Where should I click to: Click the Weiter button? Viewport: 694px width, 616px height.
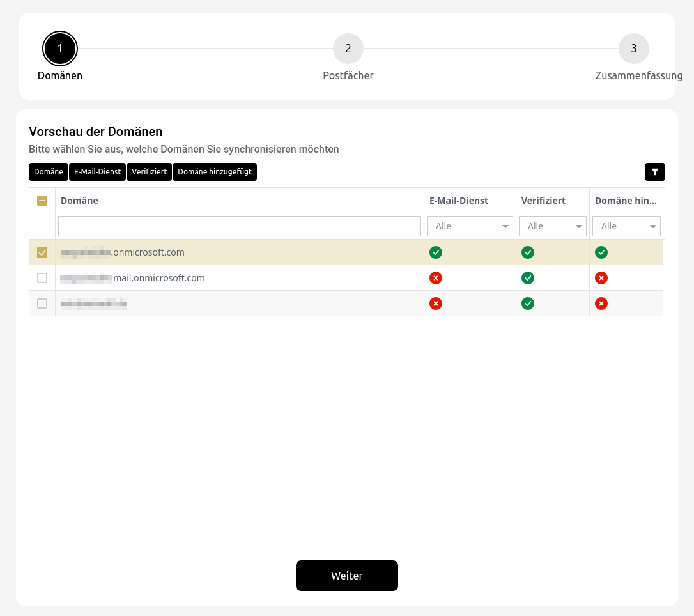click(347, 576)
